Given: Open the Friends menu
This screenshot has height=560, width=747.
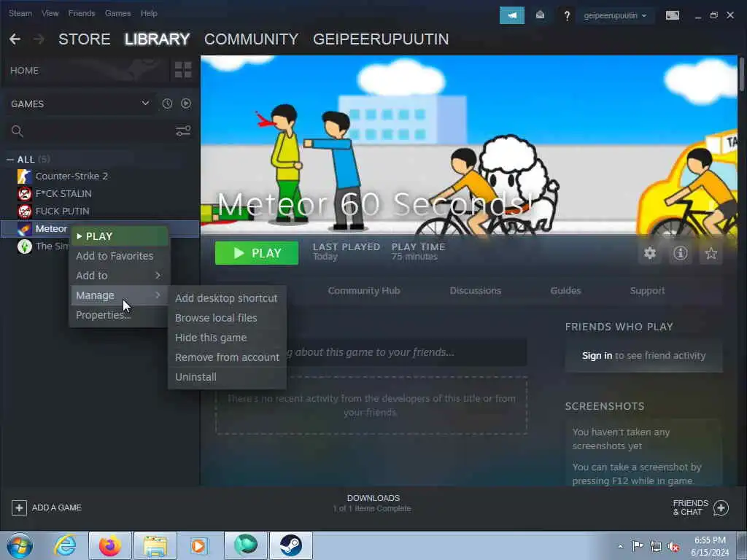Looking at the screenshot, I should click(82, 13).
